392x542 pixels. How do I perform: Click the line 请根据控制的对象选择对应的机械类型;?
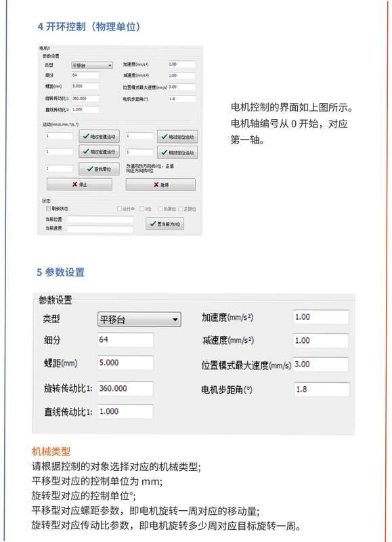(116, 466)
